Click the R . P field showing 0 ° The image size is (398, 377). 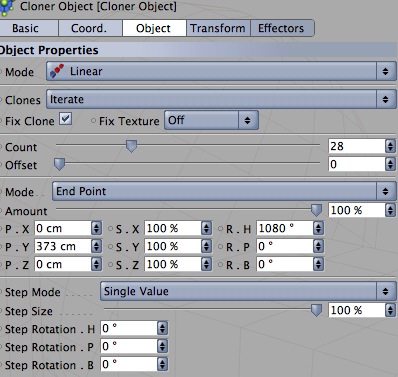click(285, 246)
